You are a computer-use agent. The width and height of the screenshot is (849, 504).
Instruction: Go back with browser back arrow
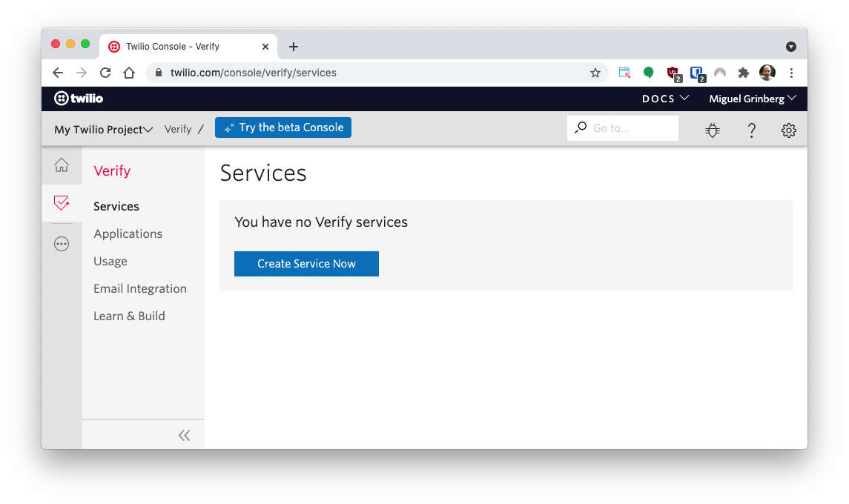58,73
